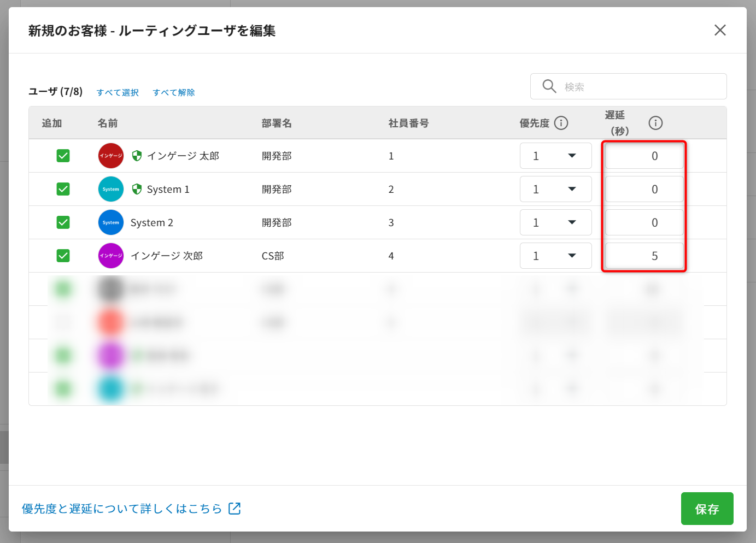Click the green shield icon beside System 1
The height and width of the screenshot is (543, 756).
[x=137, y=189]
